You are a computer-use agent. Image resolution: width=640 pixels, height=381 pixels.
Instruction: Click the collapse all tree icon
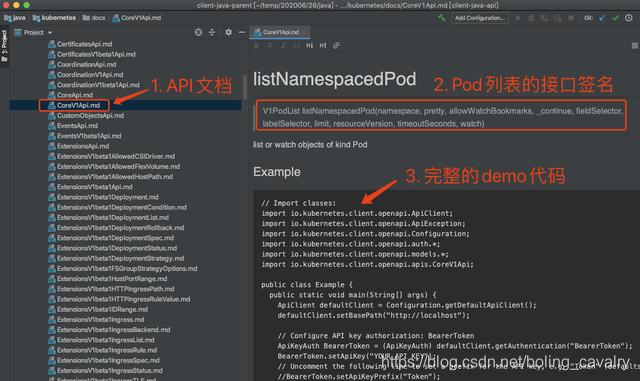(x=212, y=32)
